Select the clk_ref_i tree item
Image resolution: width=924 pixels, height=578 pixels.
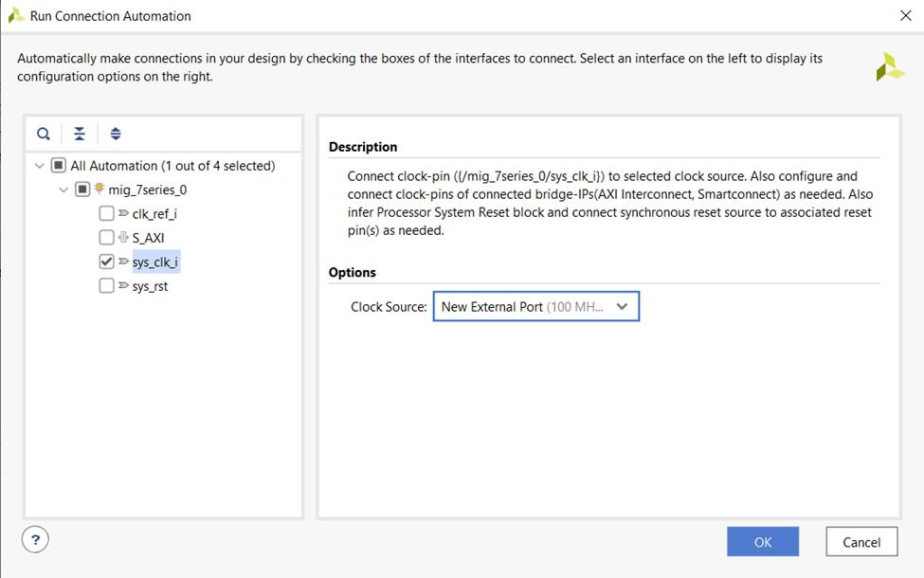(154, 213)
